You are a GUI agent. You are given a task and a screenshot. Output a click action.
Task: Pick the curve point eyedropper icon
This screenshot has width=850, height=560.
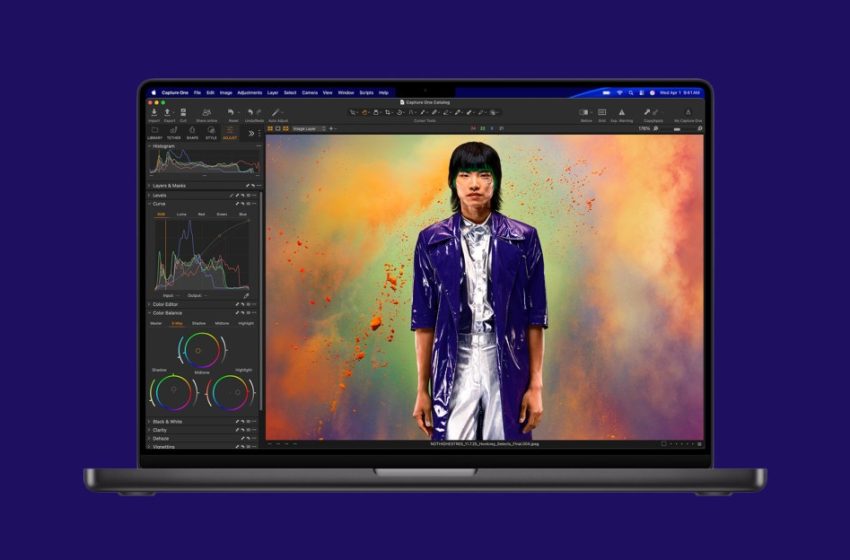tap(247, 296)
